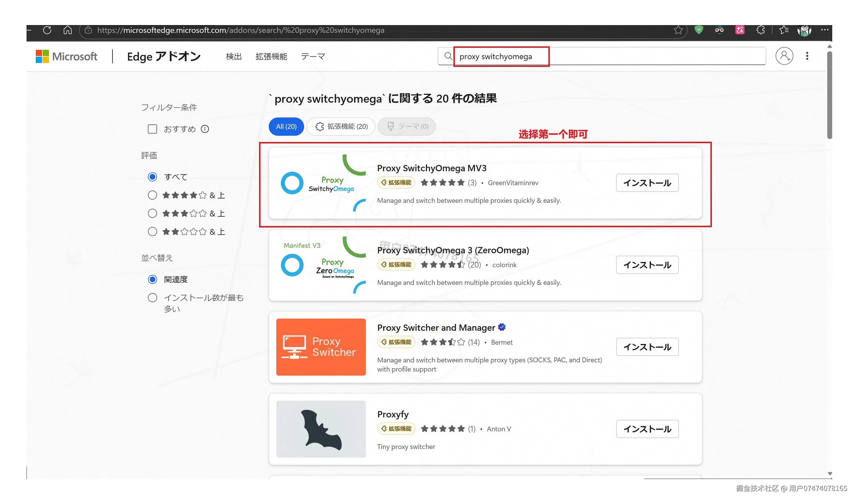Reload the page with the refresh icon

click(47, 30)
